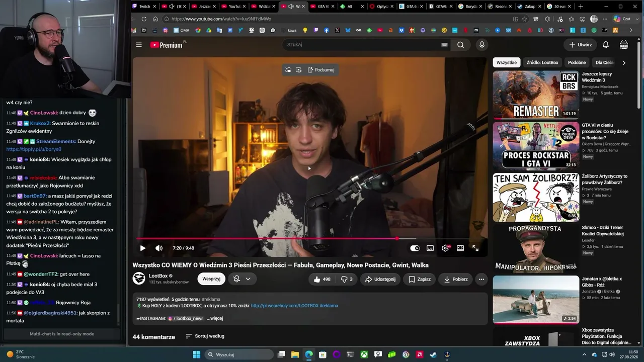Open the lootbox_news Instagram link

click(x=186, y=318)
